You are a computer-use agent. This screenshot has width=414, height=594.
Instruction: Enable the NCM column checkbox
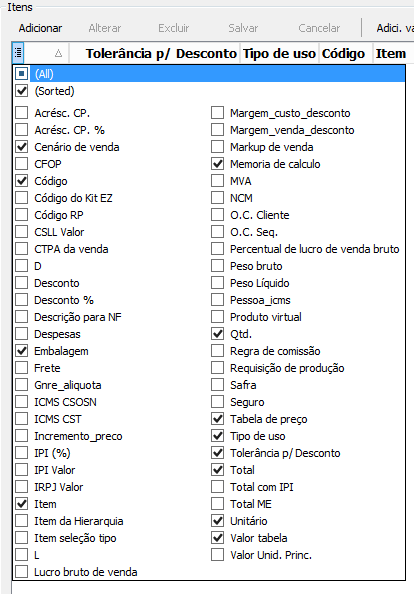tap(217, 198)
